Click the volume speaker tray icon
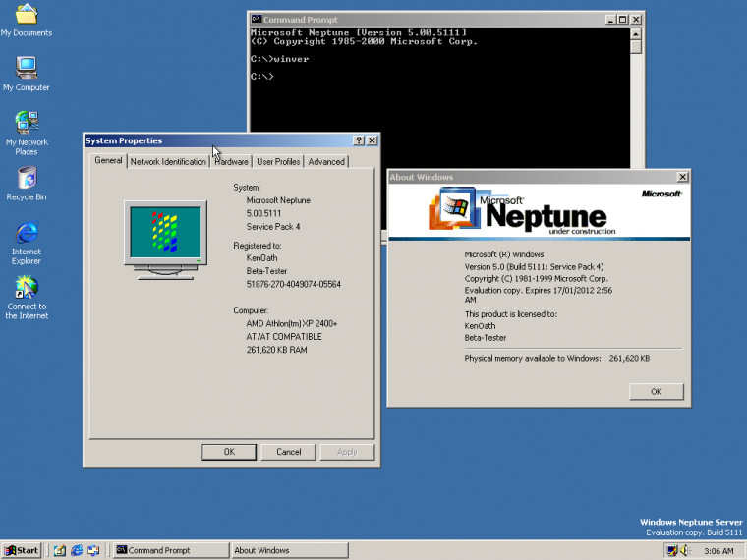The image size is (747, 560). point(687,550)
